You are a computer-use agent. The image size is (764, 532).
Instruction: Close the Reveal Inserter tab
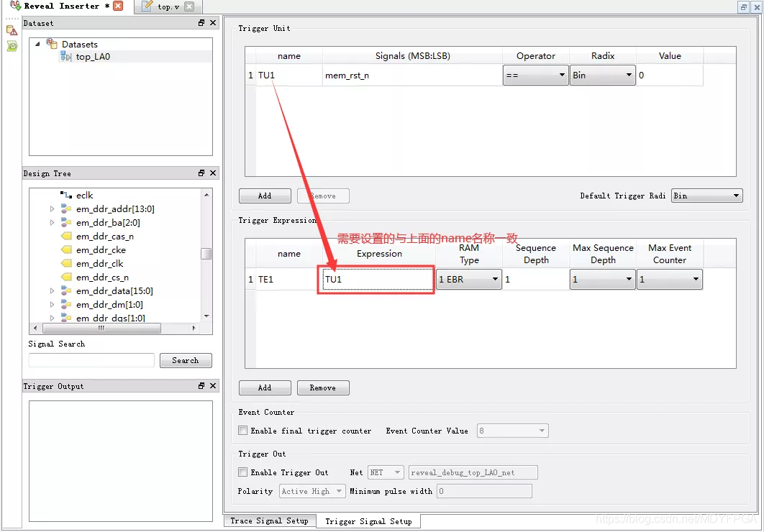(118, 6)
